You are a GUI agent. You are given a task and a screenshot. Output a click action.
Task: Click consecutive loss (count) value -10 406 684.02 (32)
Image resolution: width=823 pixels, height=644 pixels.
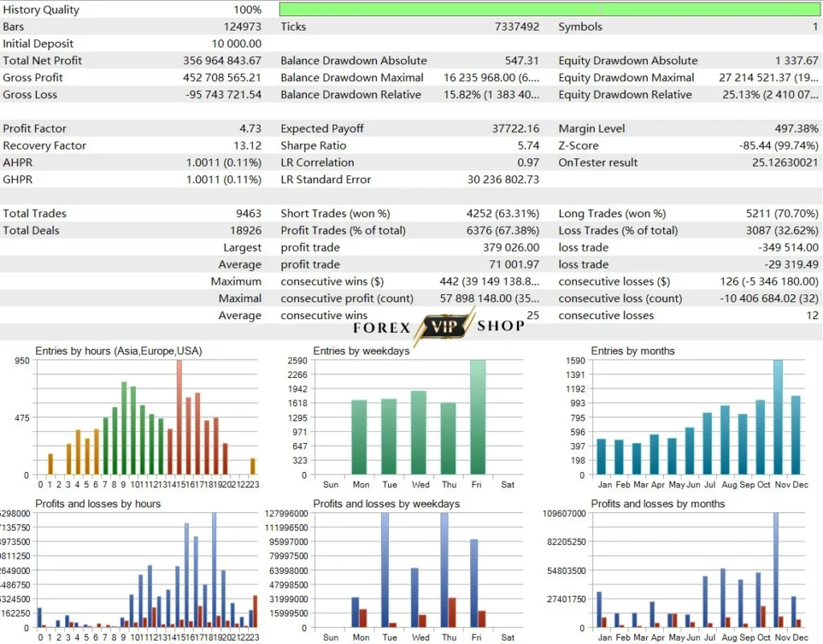769,298
